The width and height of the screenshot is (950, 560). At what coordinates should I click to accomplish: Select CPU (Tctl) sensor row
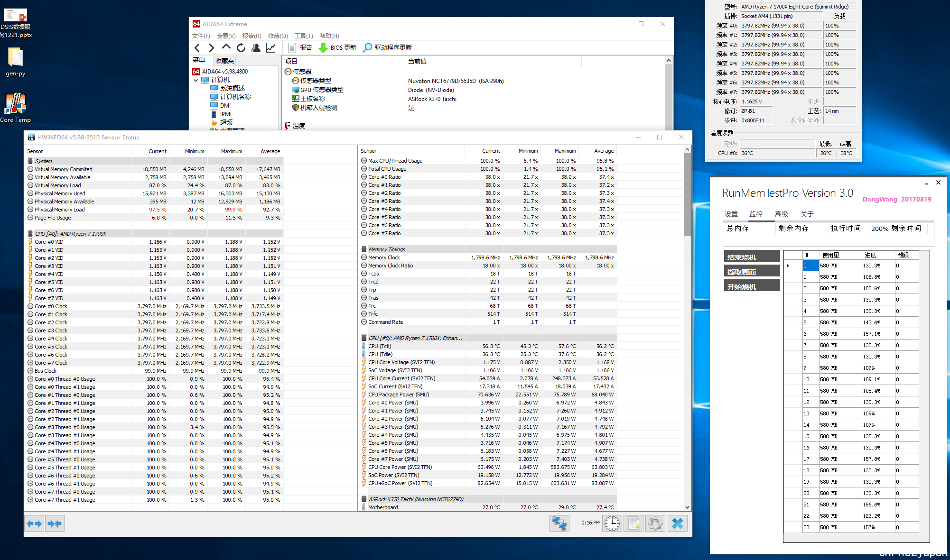pos(488,346)
